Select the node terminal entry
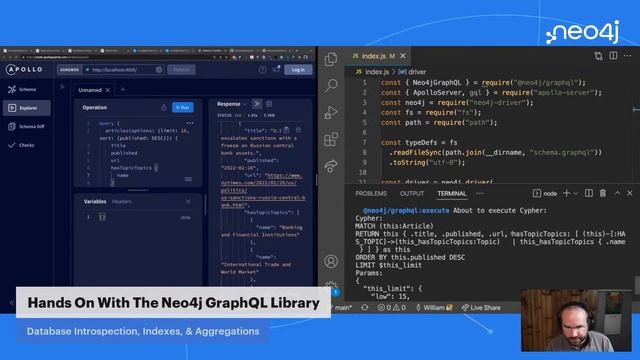The image size is (640, 360). [x=545, y=193]
